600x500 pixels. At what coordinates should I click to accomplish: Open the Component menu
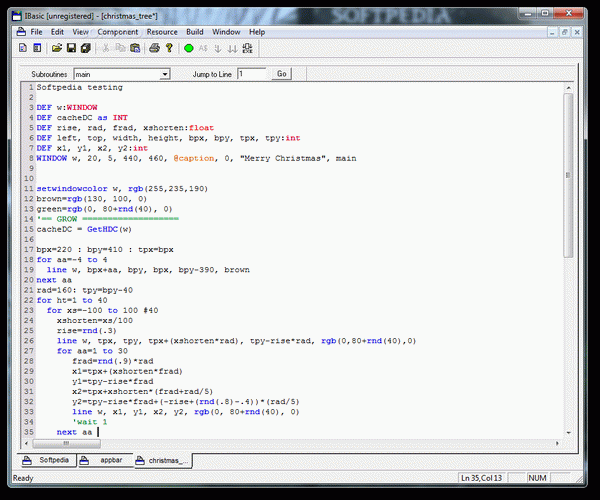point(117,32)
